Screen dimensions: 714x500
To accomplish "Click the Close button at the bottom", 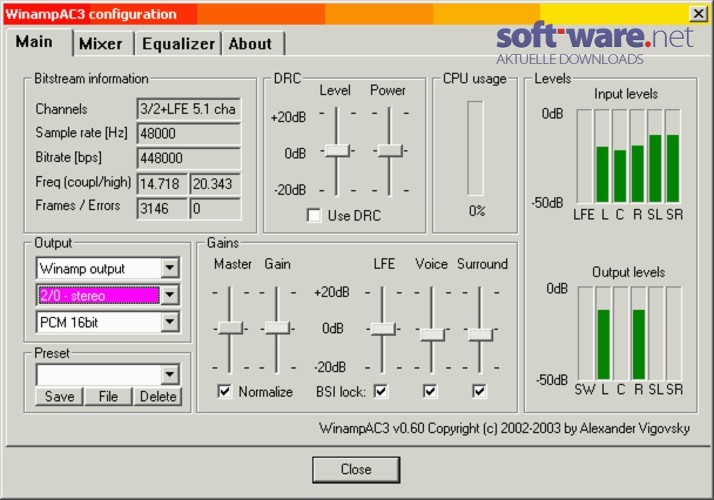I will click(356, 469).
